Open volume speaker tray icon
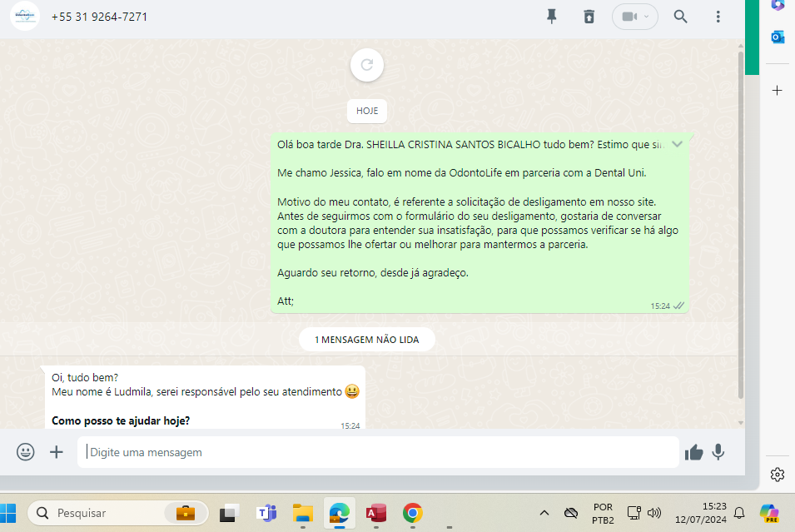The width and height of the screenshot is (795, 532). [654, 513]
